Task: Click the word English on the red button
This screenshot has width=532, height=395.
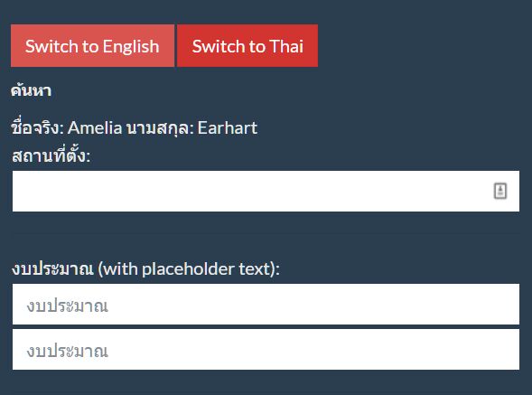Action: click(131, 46)
